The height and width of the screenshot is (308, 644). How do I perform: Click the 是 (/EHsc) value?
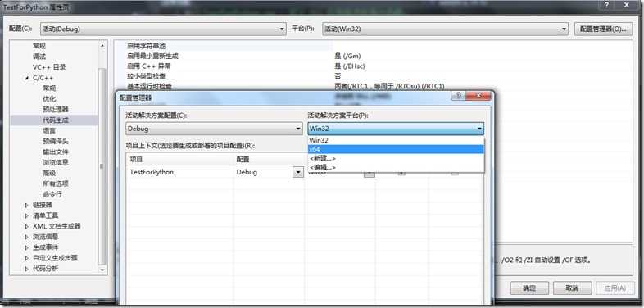(x=350, y=66)
